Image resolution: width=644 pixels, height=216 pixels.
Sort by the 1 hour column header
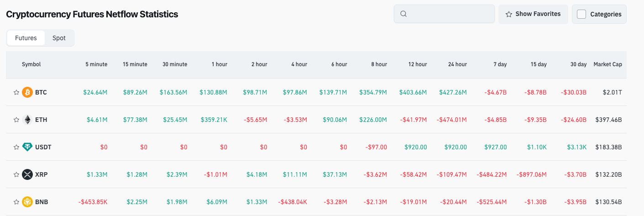(x=220, y=64)
